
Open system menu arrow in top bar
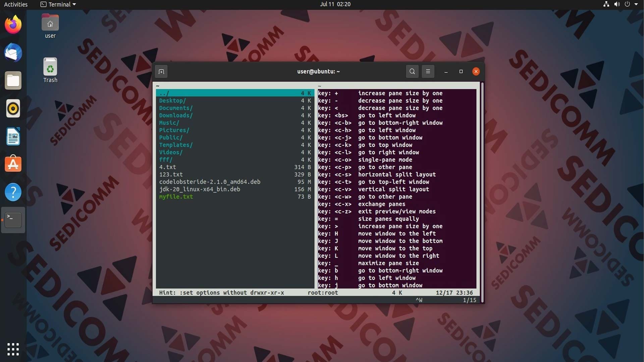(x=636, y=4)
